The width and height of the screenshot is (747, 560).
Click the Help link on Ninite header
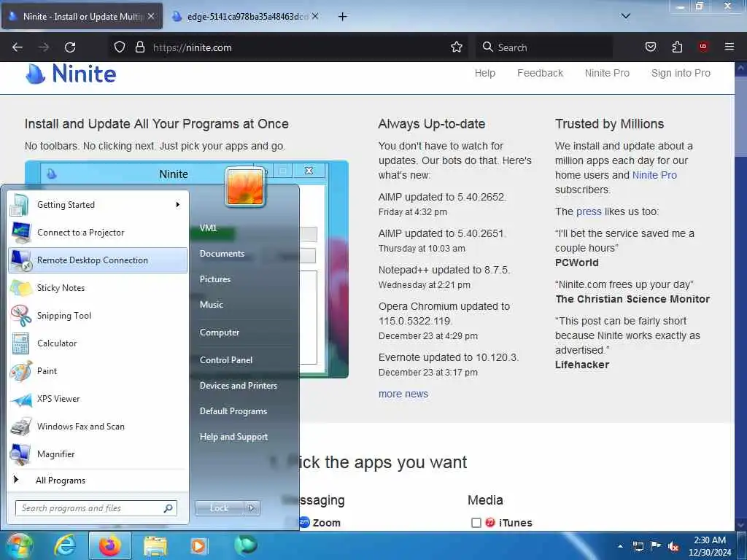click(485, 74)
